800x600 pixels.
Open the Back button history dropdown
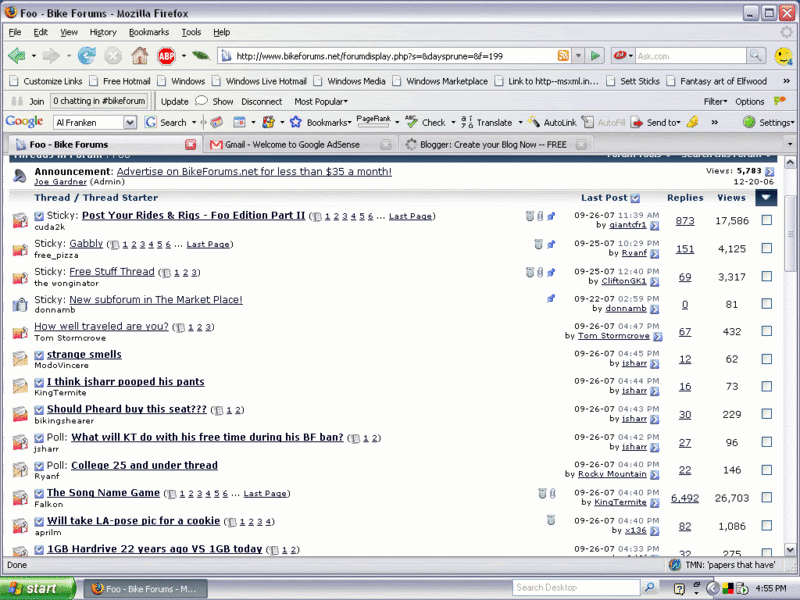(34, 56)
